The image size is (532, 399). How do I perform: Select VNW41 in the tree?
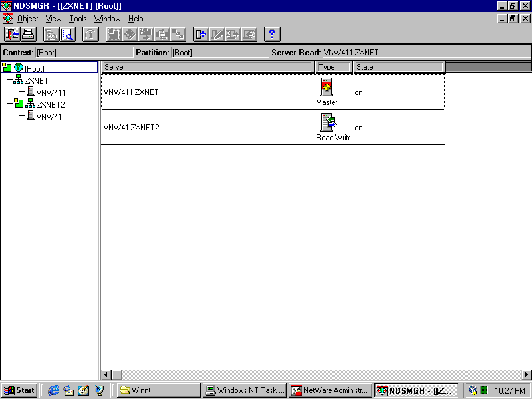49,117
